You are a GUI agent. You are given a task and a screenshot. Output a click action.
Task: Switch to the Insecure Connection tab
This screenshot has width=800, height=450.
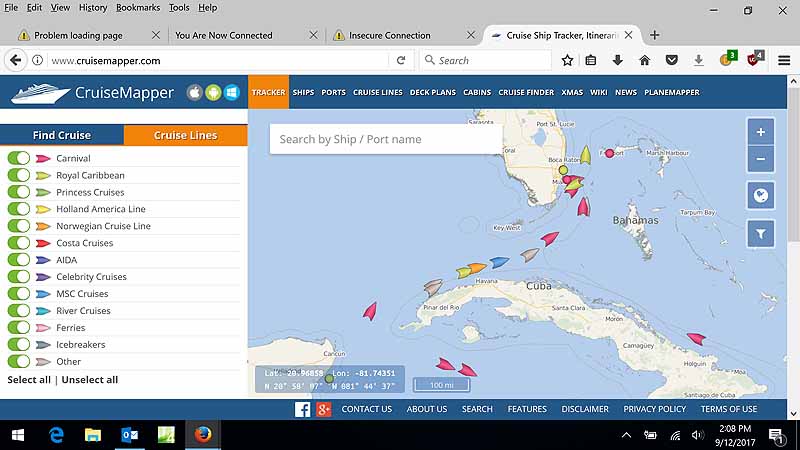tap(389, 35)
